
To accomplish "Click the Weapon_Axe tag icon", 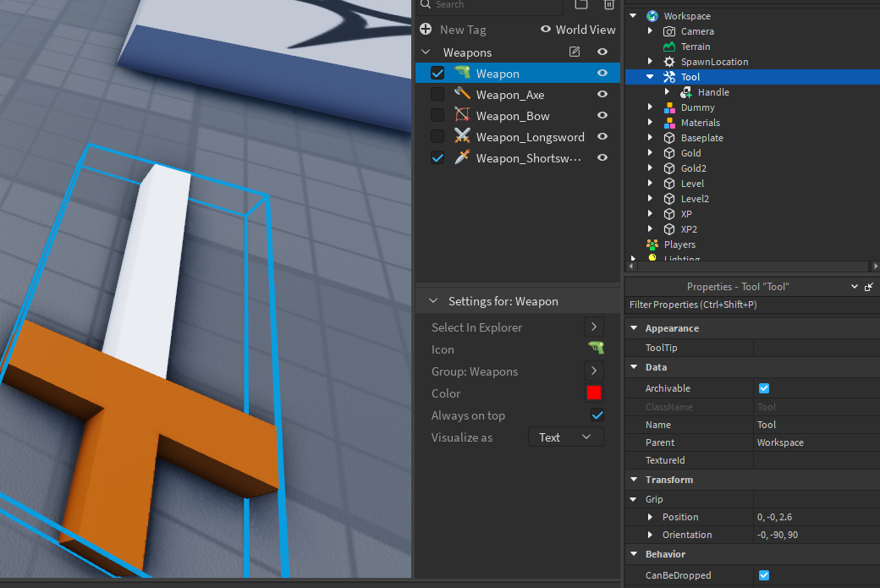I will [461, 95].
